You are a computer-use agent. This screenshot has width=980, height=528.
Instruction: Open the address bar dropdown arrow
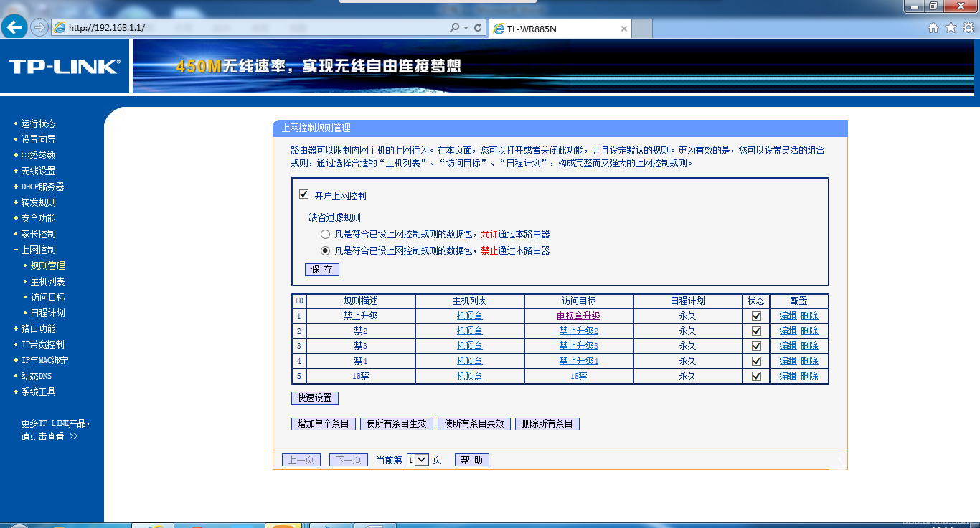click(466, 28)
